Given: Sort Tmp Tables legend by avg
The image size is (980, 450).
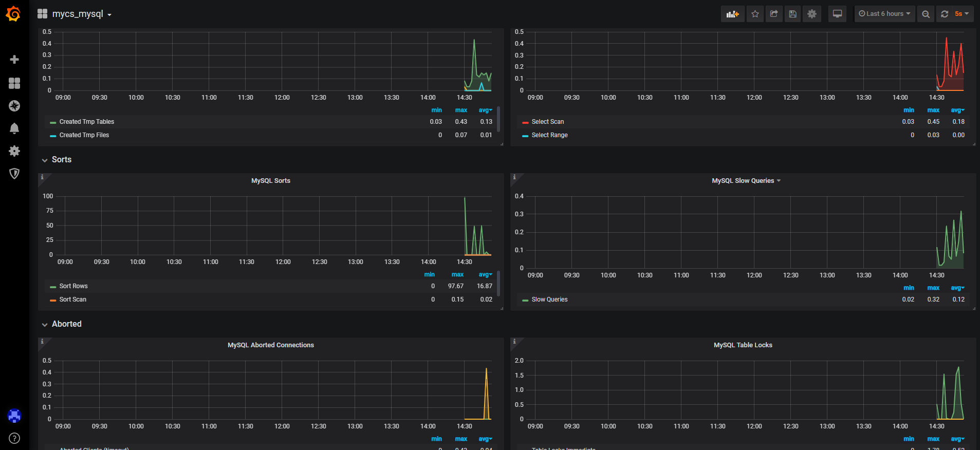Looking at the screenshot, I should pyautogui.click(x=485, y=110).
